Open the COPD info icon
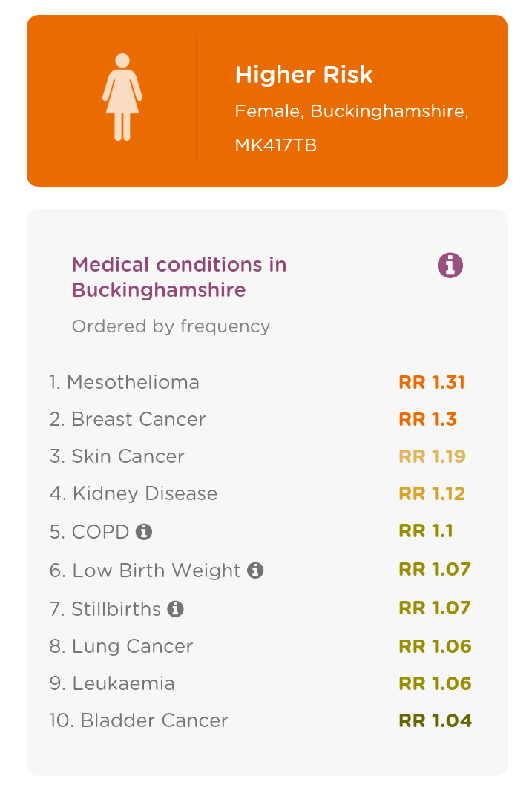 (144, 532)
